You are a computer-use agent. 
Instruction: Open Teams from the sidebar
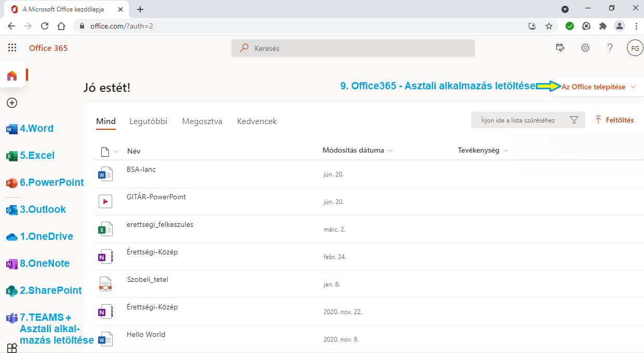(11, 317)
